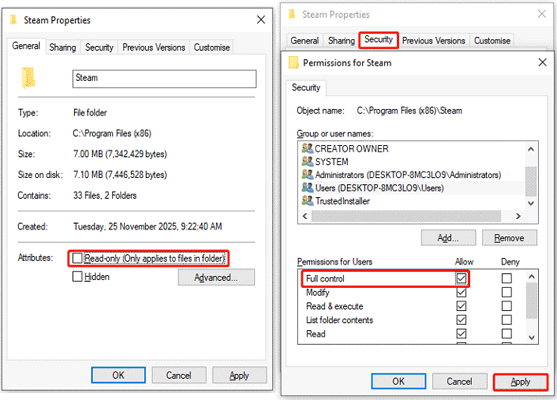
Task: Click the Administrators user group icon
Action: [307, 174]
